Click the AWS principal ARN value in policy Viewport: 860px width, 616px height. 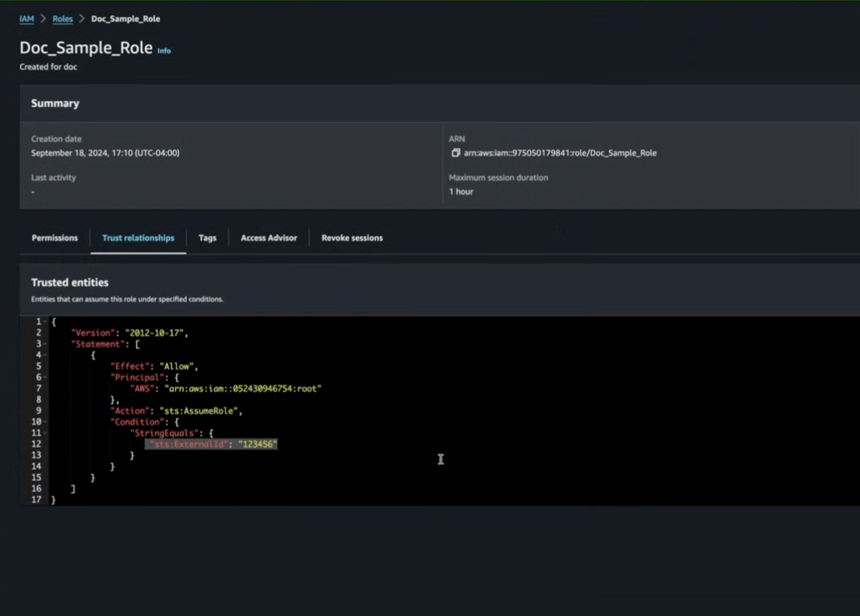click(243, 389)
